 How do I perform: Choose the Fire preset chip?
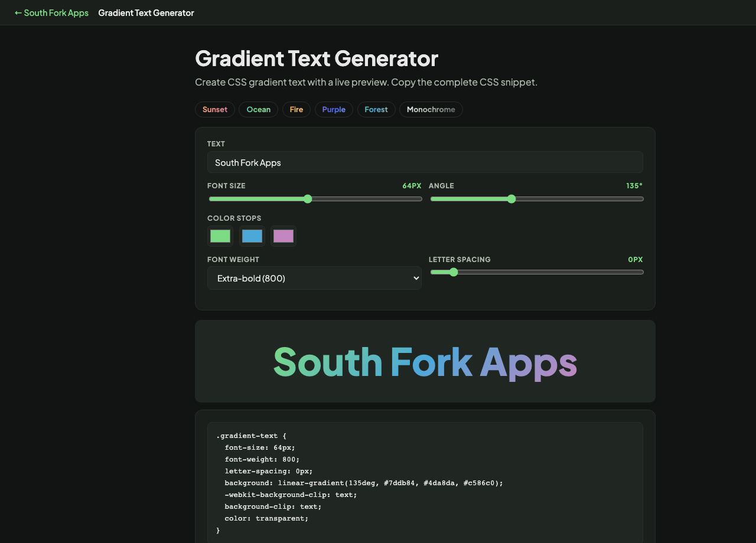click(x=296, y=109)
